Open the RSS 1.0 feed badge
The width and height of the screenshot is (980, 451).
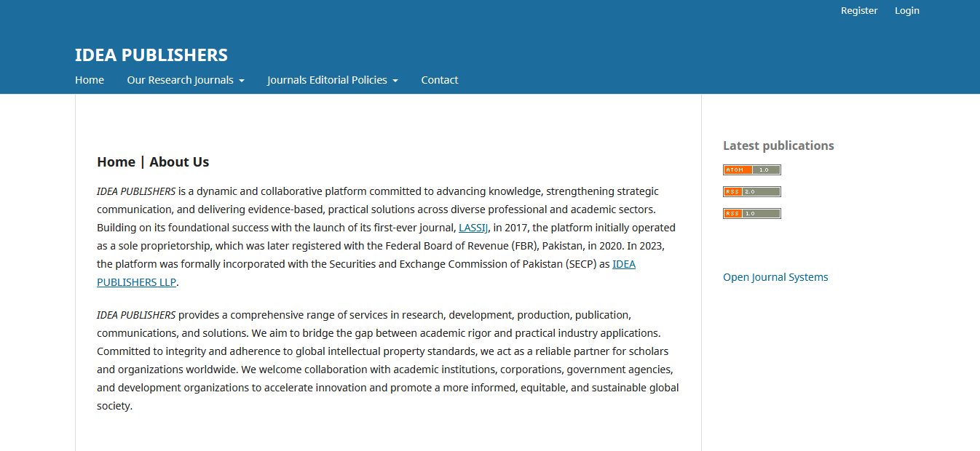751,214
